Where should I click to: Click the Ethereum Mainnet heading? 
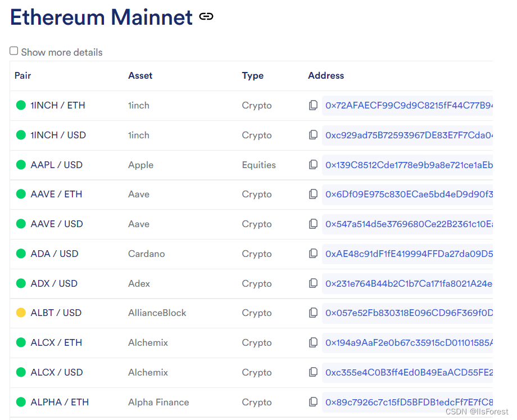point(101,17)
